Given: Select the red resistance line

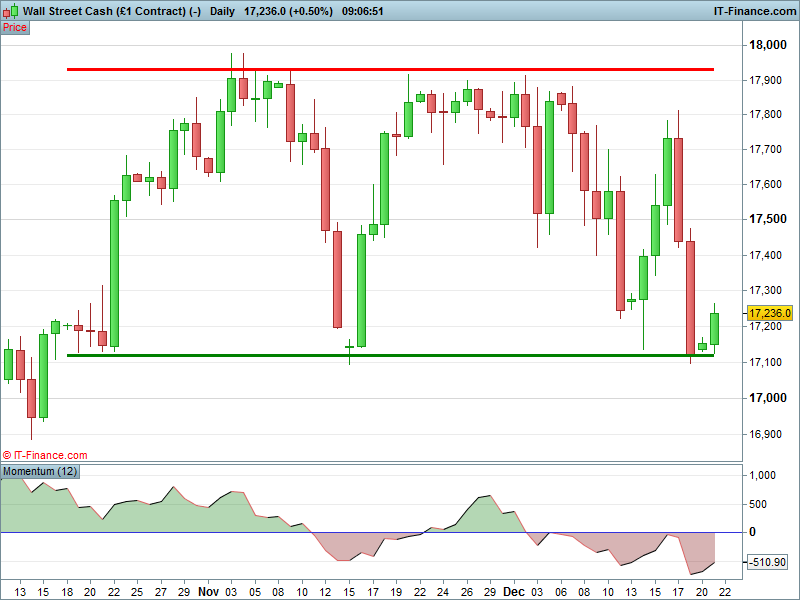Looking at the screenshot, I should click(x=390, y=69).
